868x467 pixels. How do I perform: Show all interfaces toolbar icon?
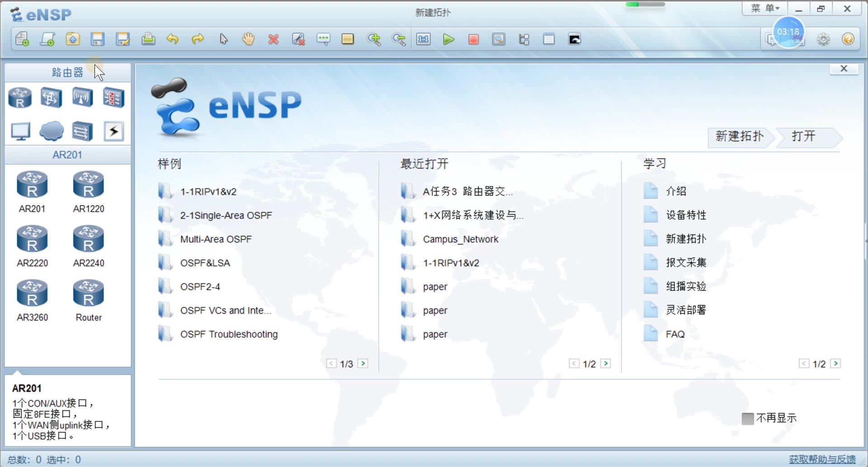[x=524, y=39]
